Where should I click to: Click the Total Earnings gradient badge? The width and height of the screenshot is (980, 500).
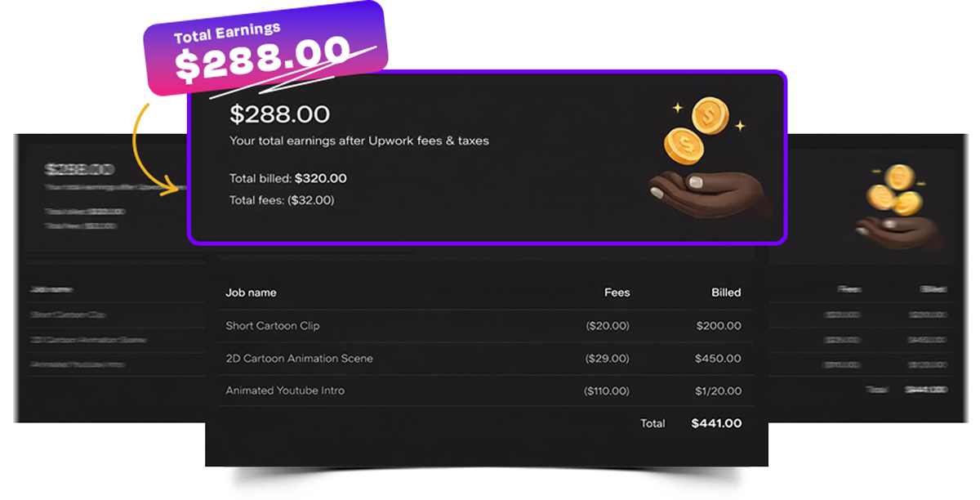(261, 52)
